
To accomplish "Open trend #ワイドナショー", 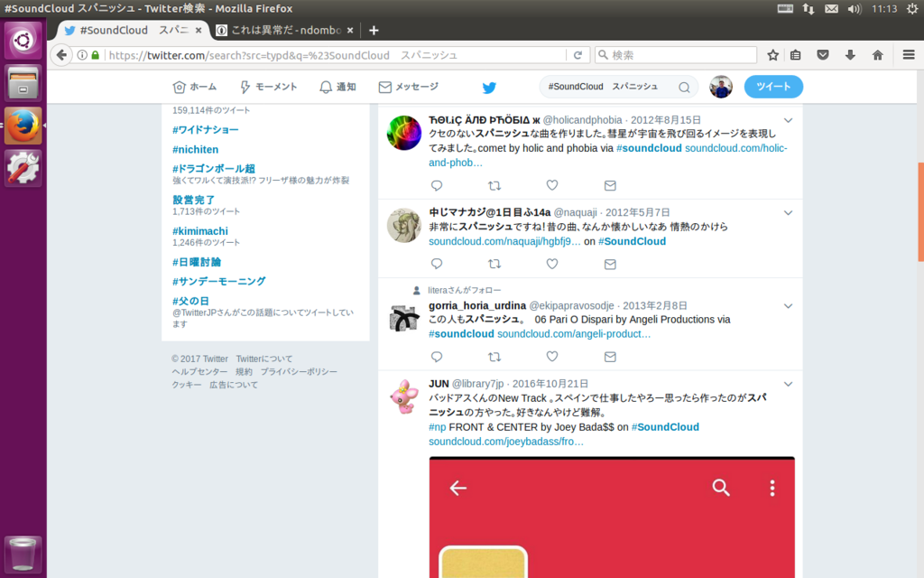I will click(205, 130).
